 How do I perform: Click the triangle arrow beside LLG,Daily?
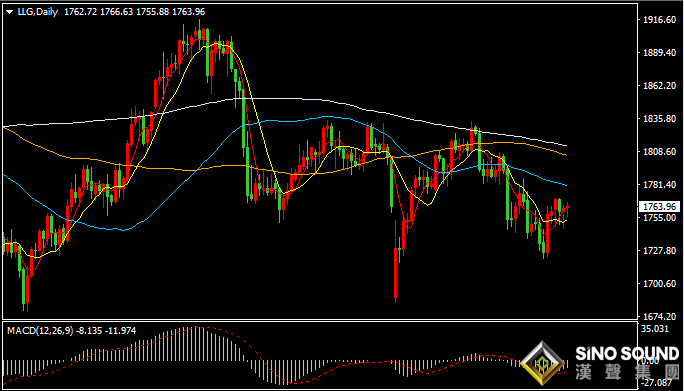(10, 12)
